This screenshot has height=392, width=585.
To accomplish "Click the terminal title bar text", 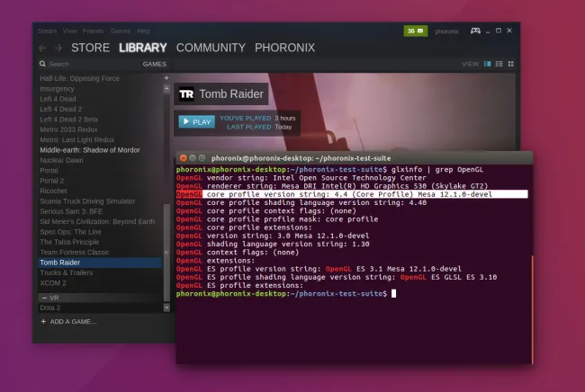I will 301,158.
